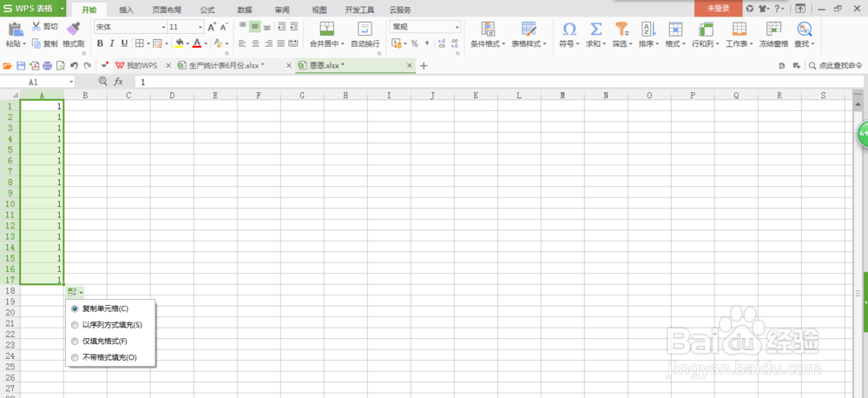Viewport: 868px width, 398px height.
Task: Toggle Bold formatting
Action: [100, 43]
